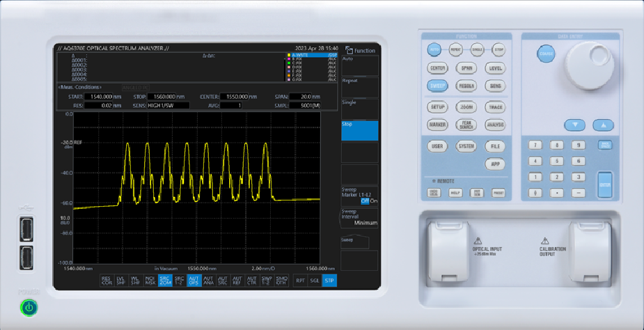The image size is (644, 330).
Task: Toggle the SRC ZOM status indicator
Action: 165,281
